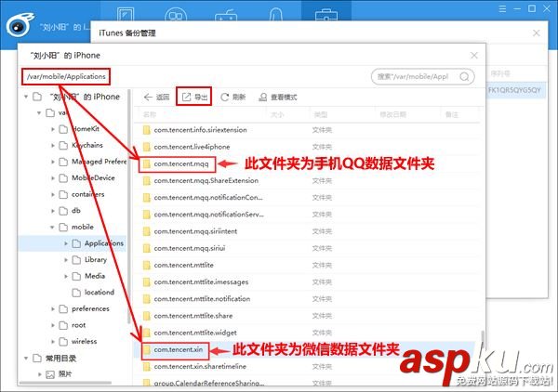Screen dimensions: 558x392
Task: Click the /var/mobile/Applications path field
Action: 66,76
